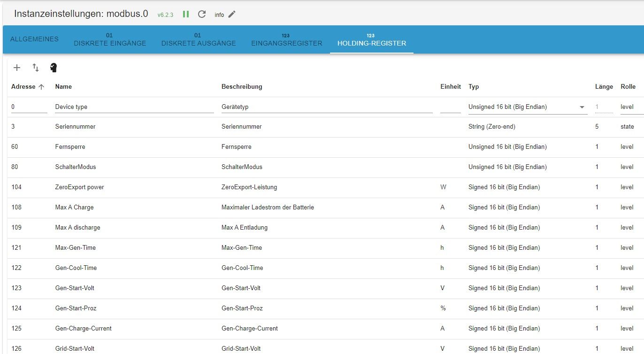The image size is (644, 354).
Task: Click the empty Einheit field for Device type
Action: click(x=451, y=107)
